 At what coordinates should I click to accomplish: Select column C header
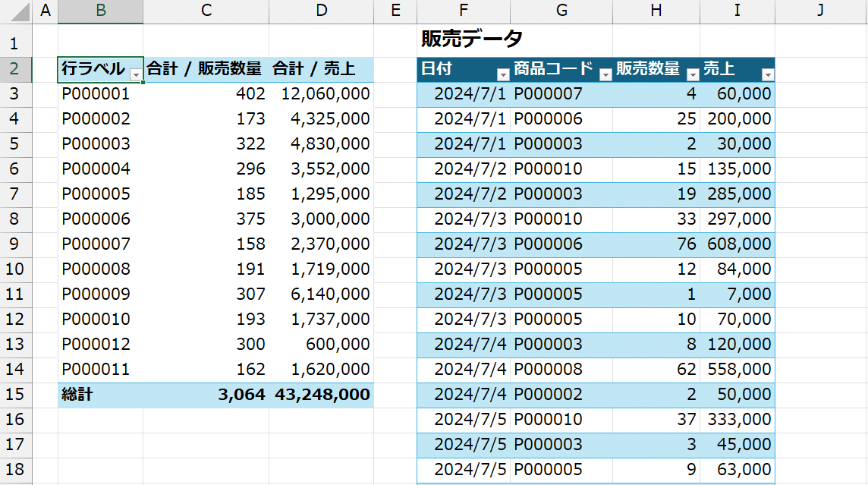206,11
